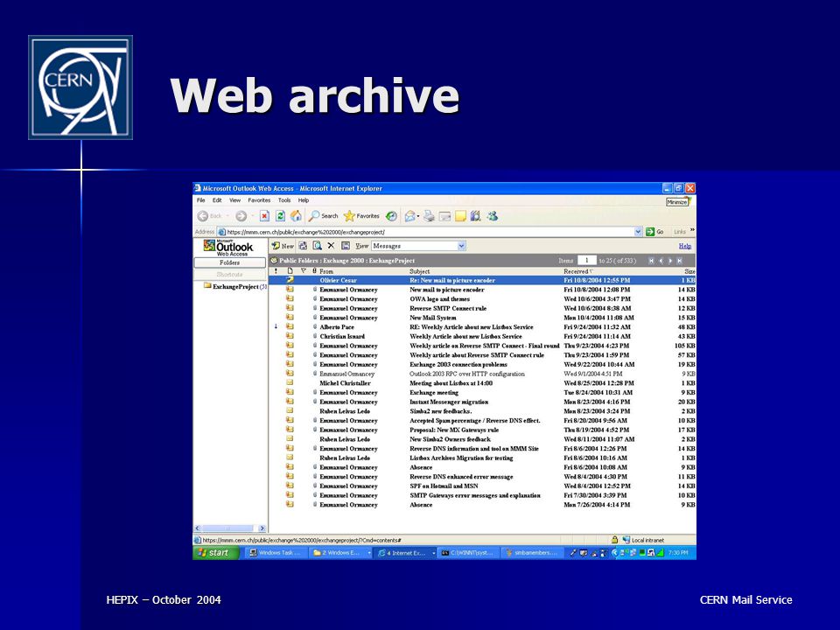This screenshot has width=840, height=630.
Task: Open 'Exchange 2003 connection problems' message
Action: click(x=482, y=364)
